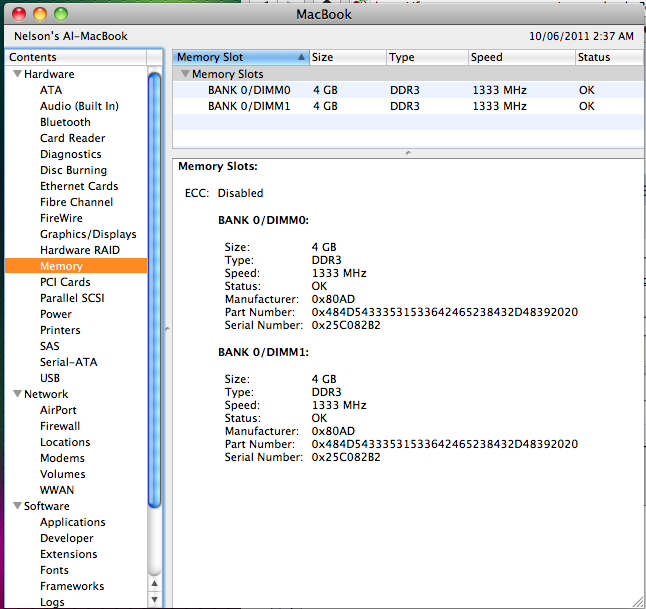Select Fonts under Software
This screenshot has height=609, width=646.
(x=54, y=570)
